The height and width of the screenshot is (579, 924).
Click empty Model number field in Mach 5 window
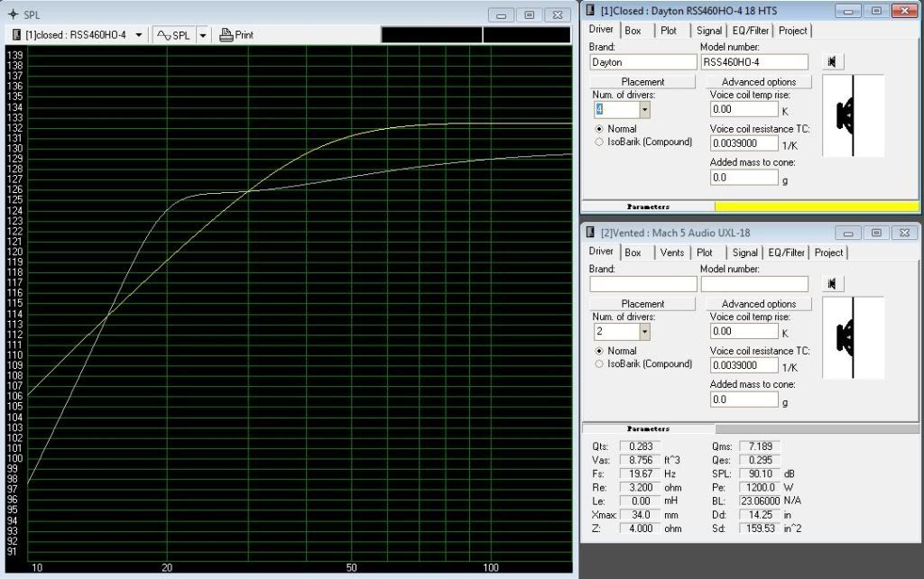coord(754,284)
